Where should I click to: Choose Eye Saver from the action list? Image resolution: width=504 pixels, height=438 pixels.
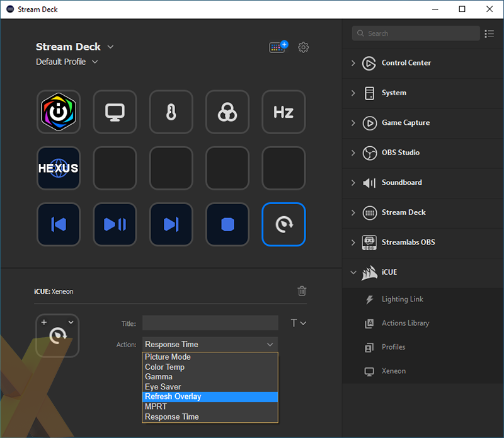pyautogui.click(x=210, y=386)
